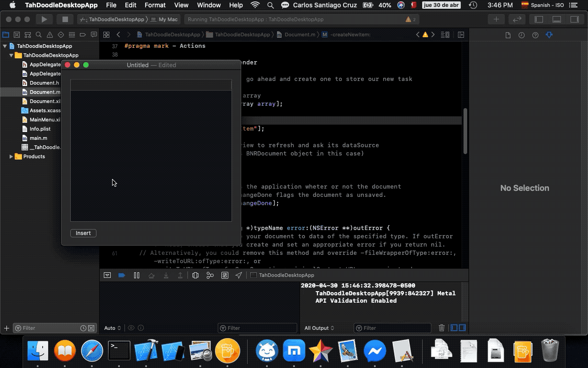
Task: Expand the Products folder
Action: point(11,156)
